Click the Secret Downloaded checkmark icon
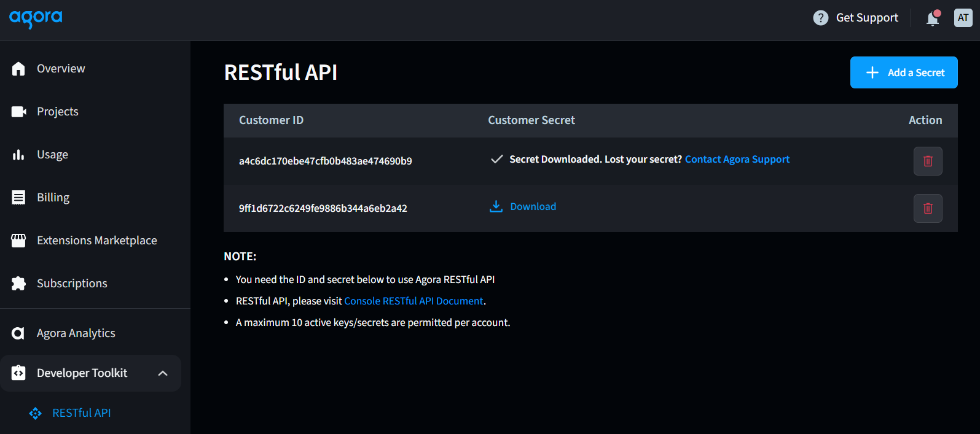The image size is (980, 434). (497, 160)
